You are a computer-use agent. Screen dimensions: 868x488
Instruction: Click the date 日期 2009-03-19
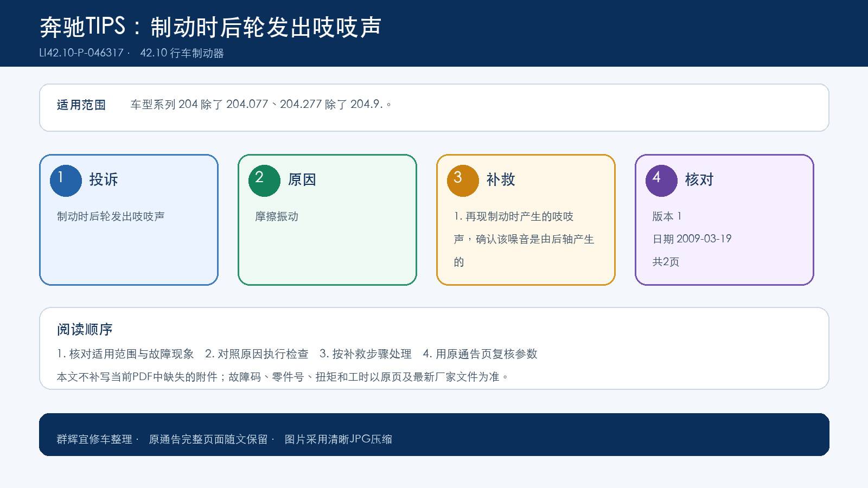[x=692, y=239]
